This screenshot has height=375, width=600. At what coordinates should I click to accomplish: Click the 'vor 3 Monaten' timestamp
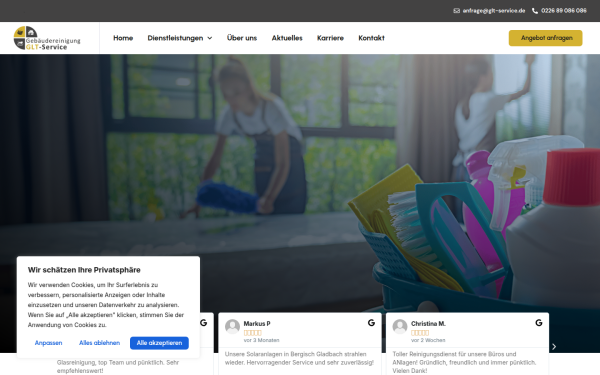point(261,340)
